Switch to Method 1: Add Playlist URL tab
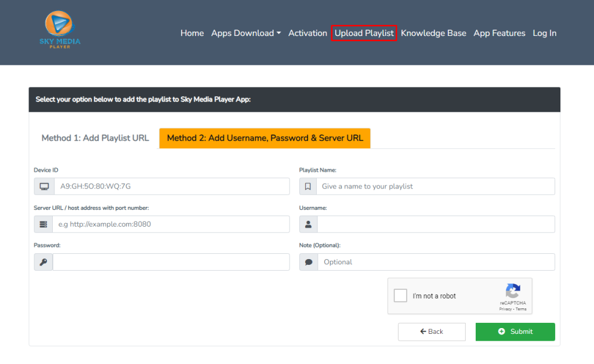The width and height of the screenshot is (594, 364). click(x=95, y=138)
